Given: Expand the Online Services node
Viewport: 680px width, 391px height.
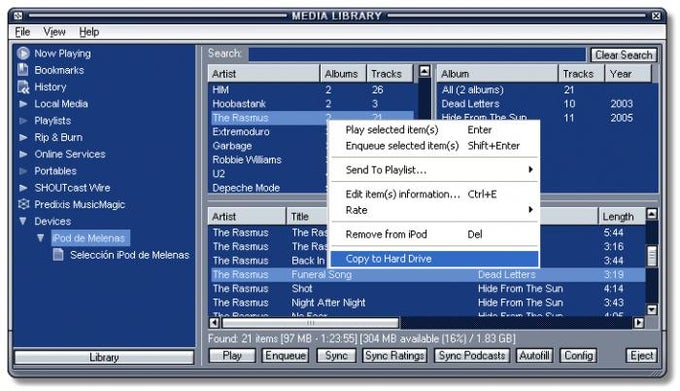Looking at the screenshot, I should pos(23,154).
